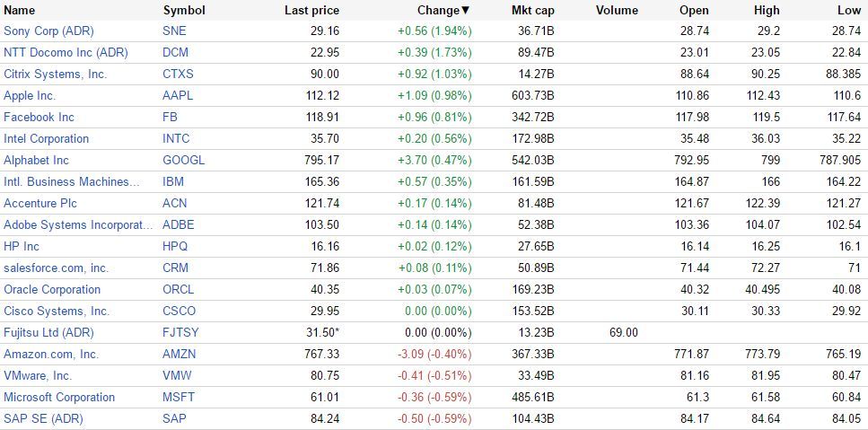Click the Amazon.com, Inc. link
Image resolution: width=868 pixels, height=430 pixels.
point(51,354)
